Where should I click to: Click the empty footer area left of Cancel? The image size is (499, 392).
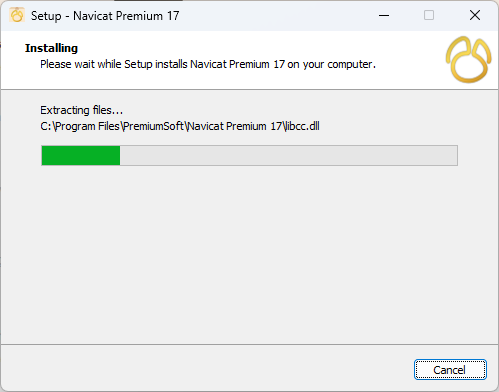[207, 368]
